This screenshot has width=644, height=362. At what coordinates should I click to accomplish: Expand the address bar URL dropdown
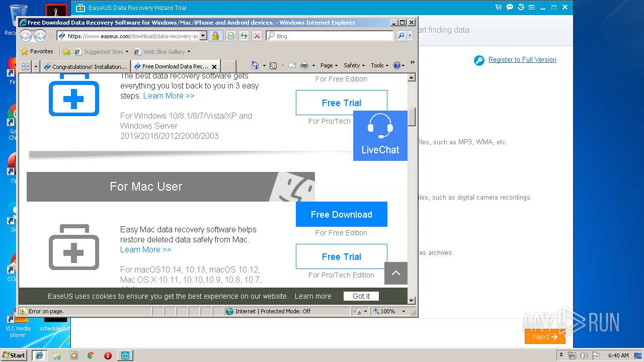203,36
